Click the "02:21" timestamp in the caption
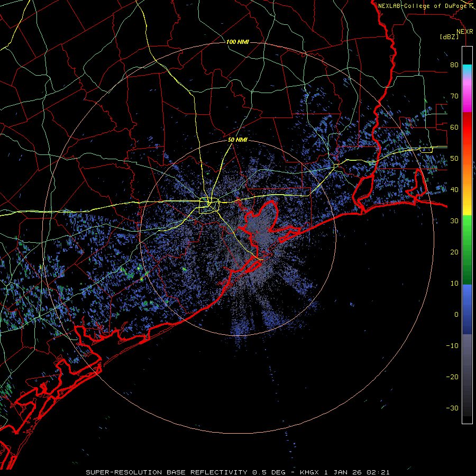 pyautogui.click(x=378, y=472)
